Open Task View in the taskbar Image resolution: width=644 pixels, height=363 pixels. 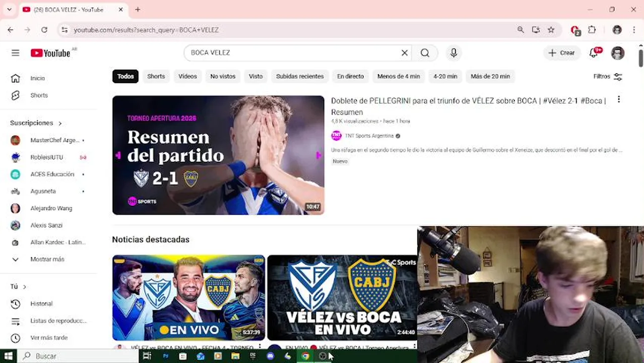147,356
